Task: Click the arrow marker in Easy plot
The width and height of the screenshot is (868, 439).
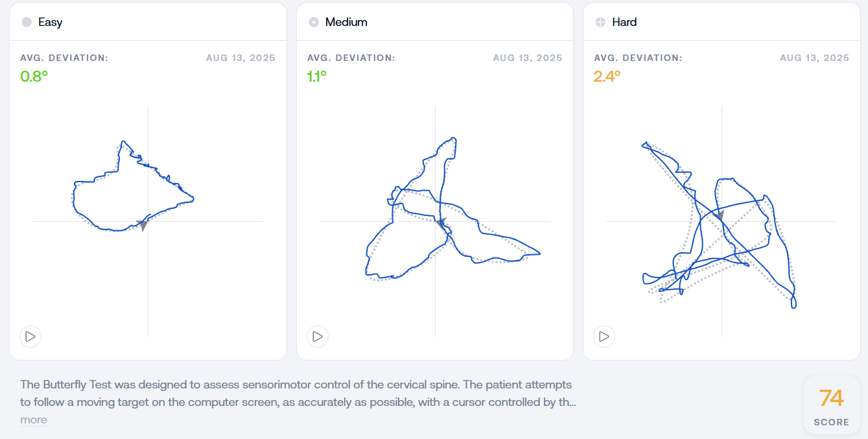Action: click(143, 225)
